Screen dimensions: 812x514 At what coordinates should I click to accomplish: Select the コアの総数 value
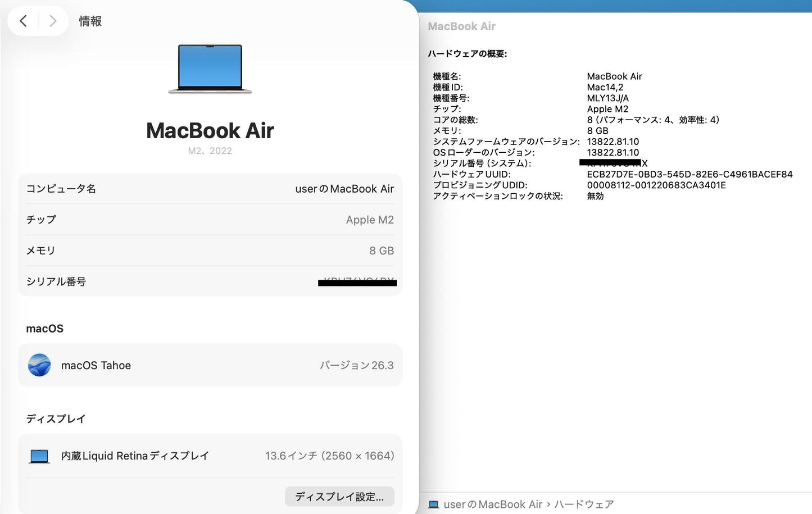[x=653, y=120]
